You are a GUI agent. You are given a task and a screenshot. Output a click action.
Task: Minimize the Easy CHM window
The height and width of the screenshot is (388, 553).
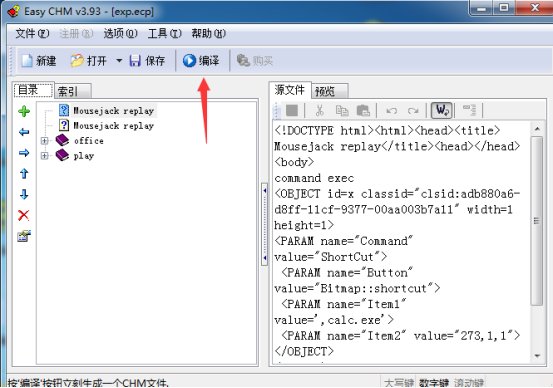click(481, 8)
